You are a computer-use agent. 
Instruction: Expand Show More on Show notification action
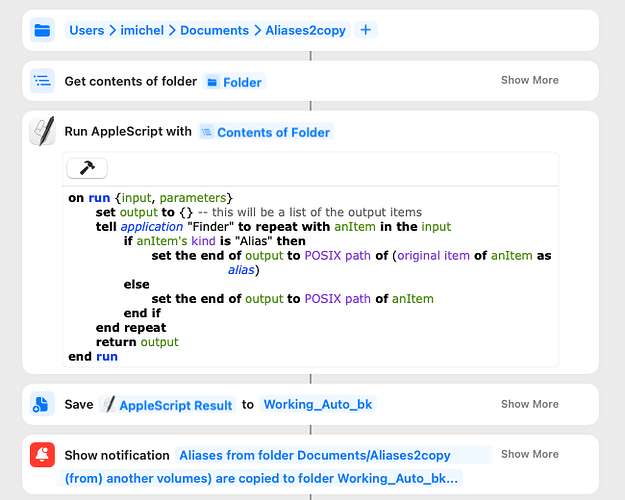point(529,454)
